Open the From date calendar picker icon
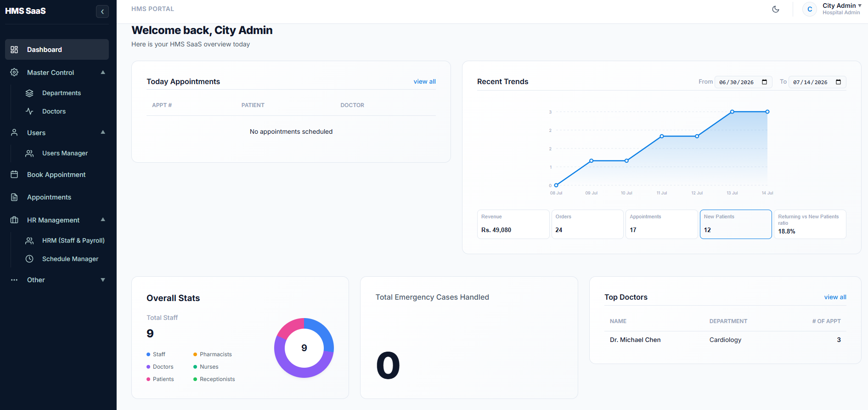Image resolution: width=868 pixels, height=410 pixels. click(765, 82)
